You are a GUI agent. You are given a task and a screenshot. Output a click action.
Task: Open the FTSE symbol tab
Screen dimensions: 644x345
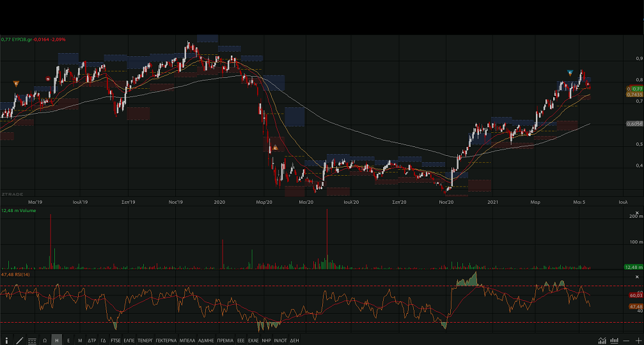tap(115, 341)
